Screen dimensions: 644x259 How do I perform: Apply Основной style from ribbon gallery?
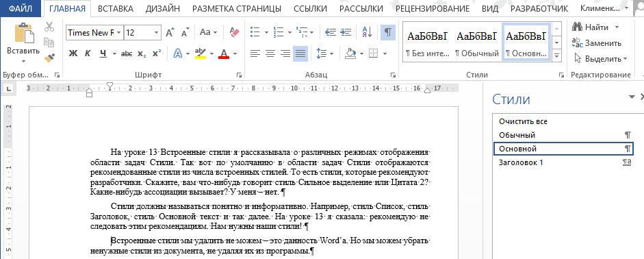tap(526, 42)
